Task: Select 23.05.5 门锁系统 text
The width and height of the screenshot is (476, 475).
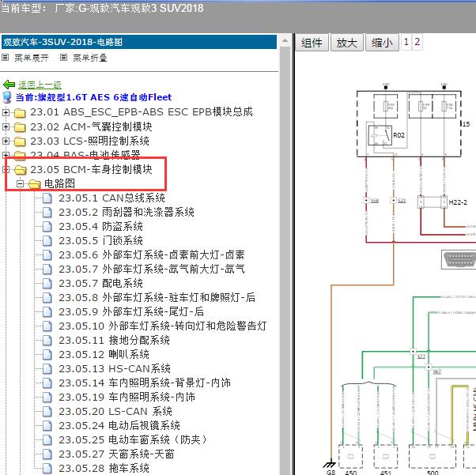Action: (100, 241)
